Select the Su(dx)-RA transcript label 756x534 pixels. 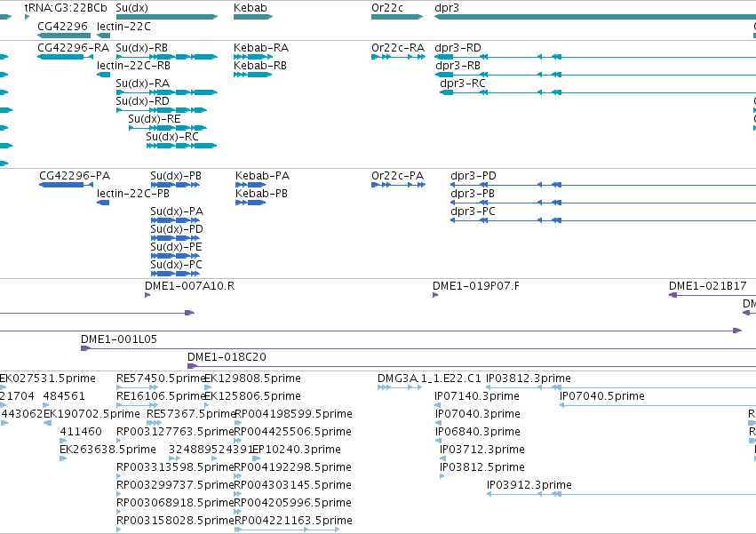(143, 84)
